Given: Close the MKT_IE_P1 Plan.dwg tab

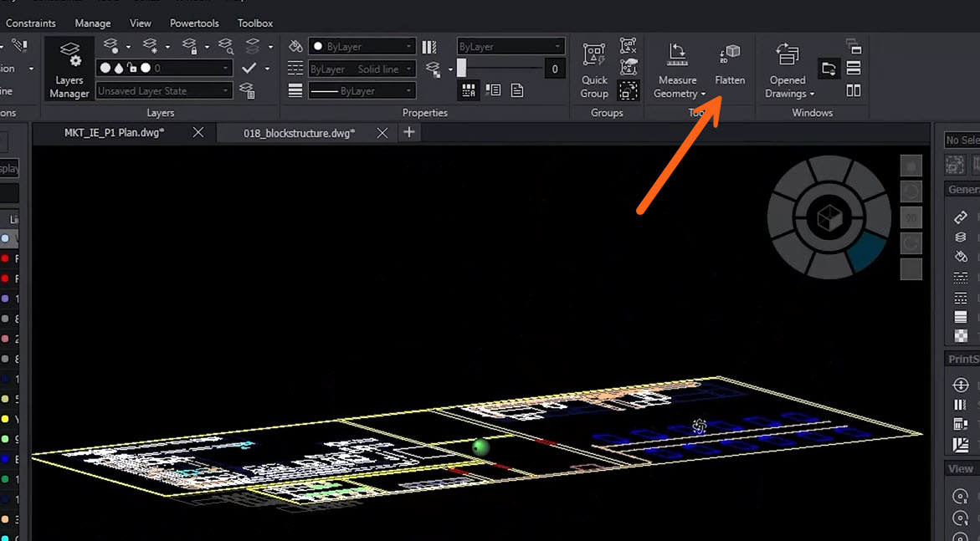Looking at the screenshot, I should [x=198, y=132].
